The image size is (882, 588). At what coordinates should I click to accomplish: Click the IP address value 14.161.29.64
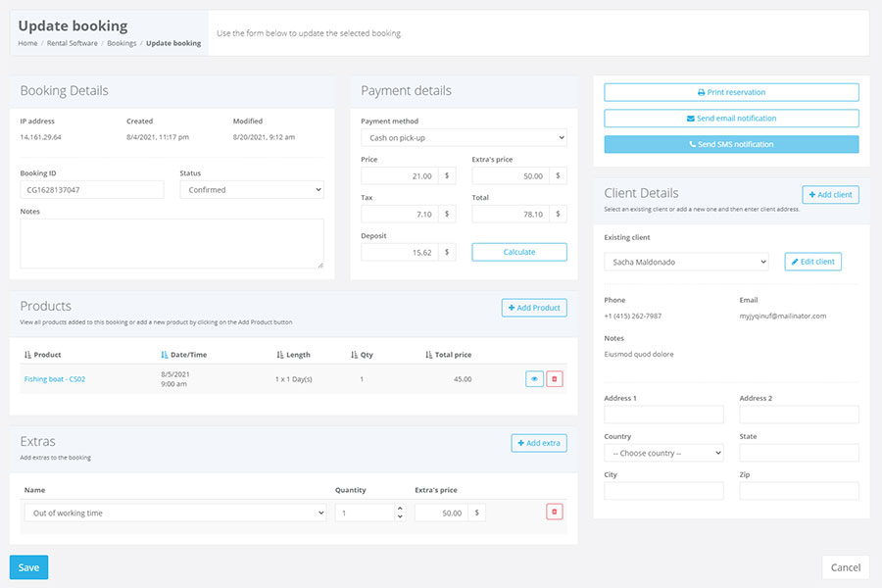40,137
